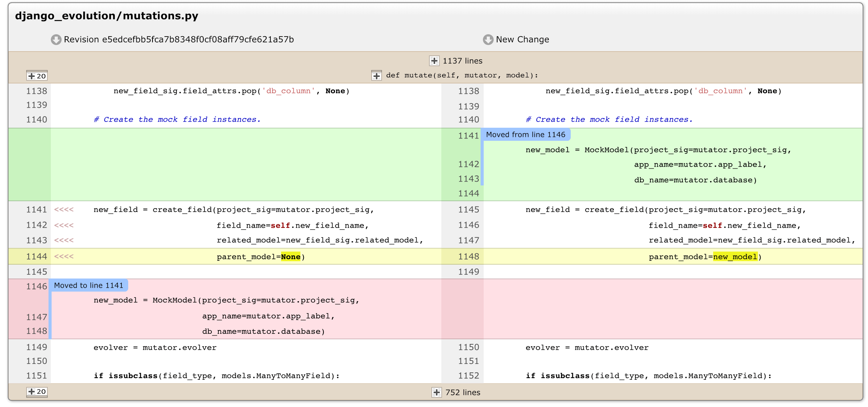
Task: Download the revision e5edcefb file
Action: click(x=56, y=39)
